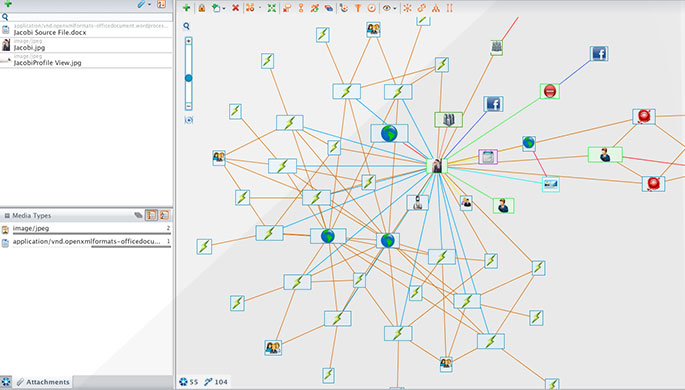This screenshot has height=390, width=685.
Task: Expand dropdown beside the add-home node icon
Action: (224, 8)
